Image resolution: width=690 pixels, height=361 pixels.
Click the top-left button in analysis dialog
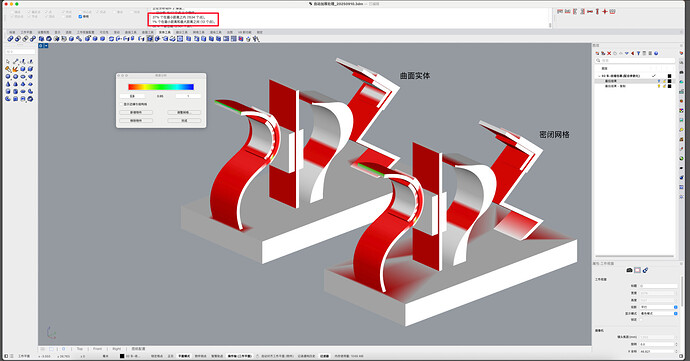pos(136,112)
